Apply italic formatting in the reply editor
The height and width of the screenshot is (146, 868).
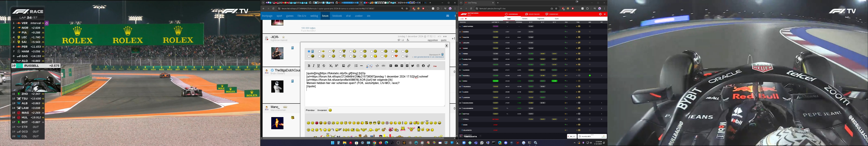coord(314,66)
